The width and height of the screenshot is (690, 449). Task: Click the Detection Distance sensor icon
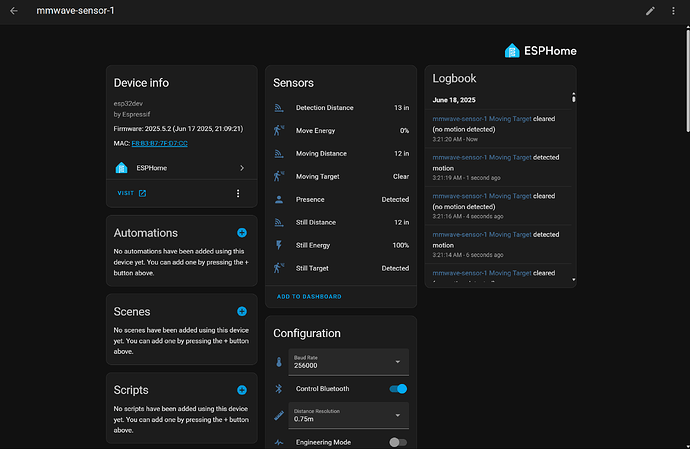[x=279, y=108]
